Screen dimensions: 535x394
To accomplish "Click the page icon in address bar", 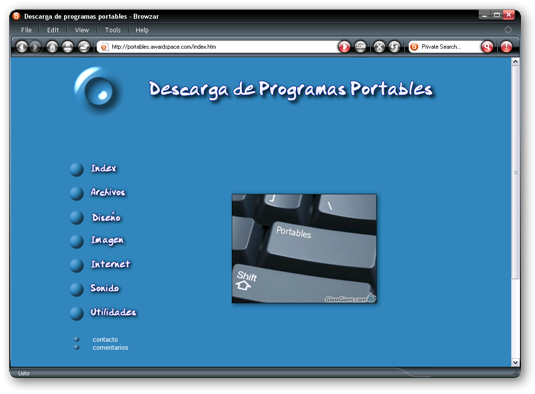I will [104, 47].
